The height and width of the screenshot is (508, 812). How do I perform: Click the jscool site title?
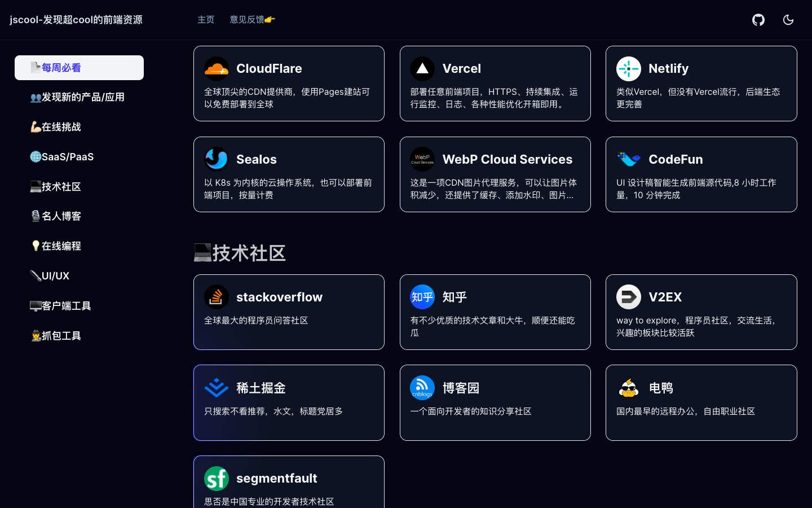pyautogui.click(x=76, y=20)
